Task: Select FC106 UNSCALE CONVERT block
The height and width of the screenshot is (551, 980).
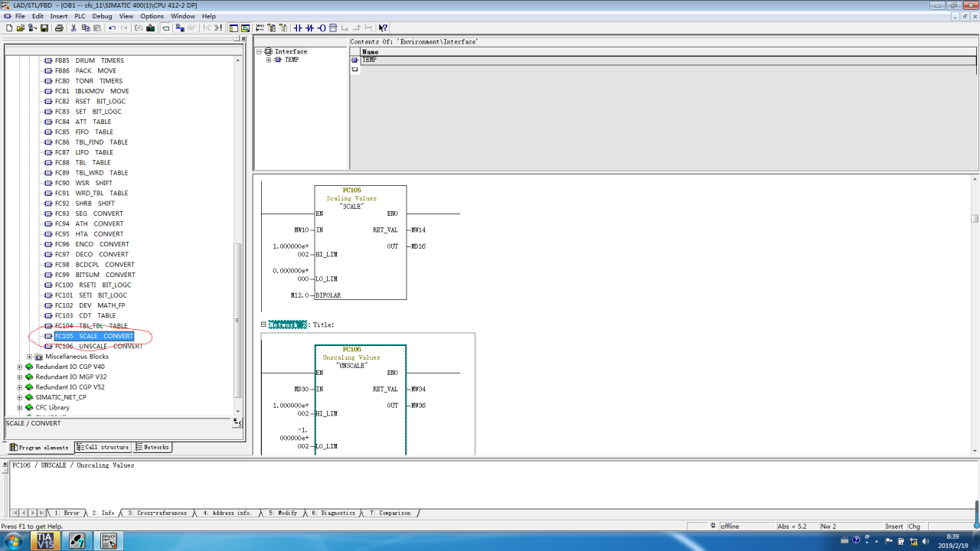Action: point(99,346)
